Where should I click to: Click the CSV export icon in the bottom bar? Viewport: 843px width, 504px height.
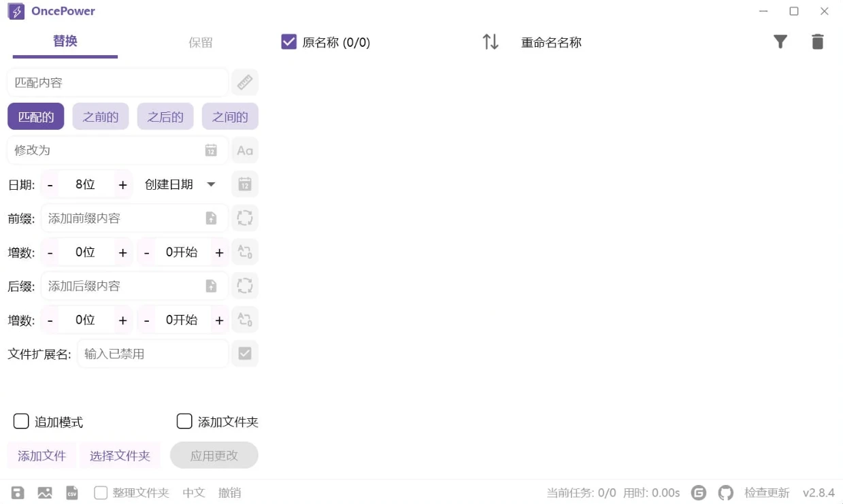pos(71,492)
